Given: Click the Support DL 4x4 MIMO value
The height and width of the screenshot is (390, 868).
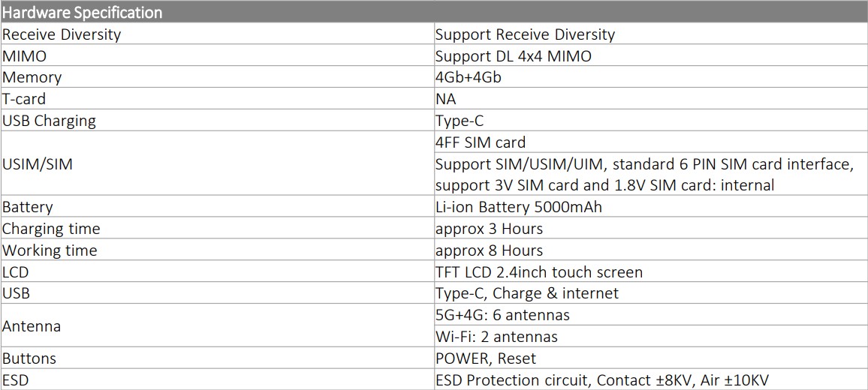Looking at the screenshot, I should pyautogui.click(x=513, y=56).
